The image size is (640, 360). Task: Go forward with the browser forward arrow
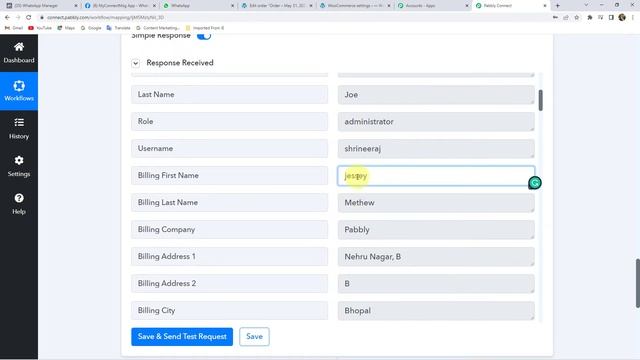point(18,18)
